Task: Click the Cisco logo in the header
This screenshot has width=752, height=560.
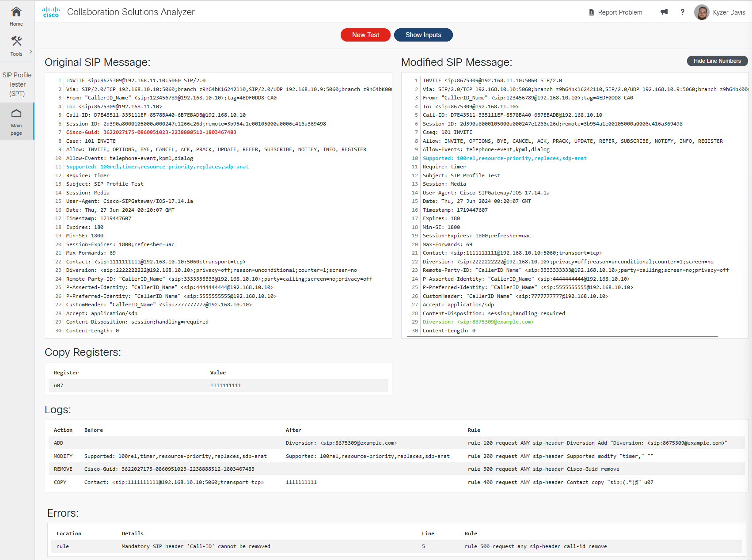Action: click(50, 11)
